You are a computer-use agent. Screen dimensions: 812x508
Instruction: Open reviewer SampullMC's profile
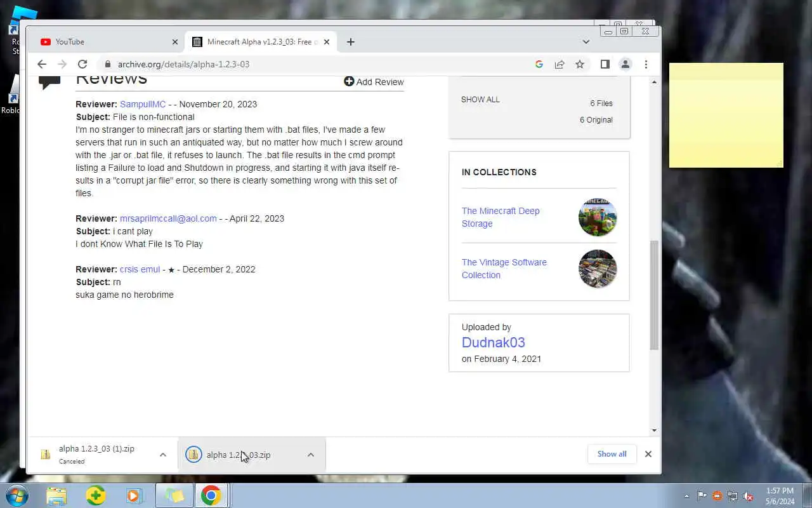[143, 104]
